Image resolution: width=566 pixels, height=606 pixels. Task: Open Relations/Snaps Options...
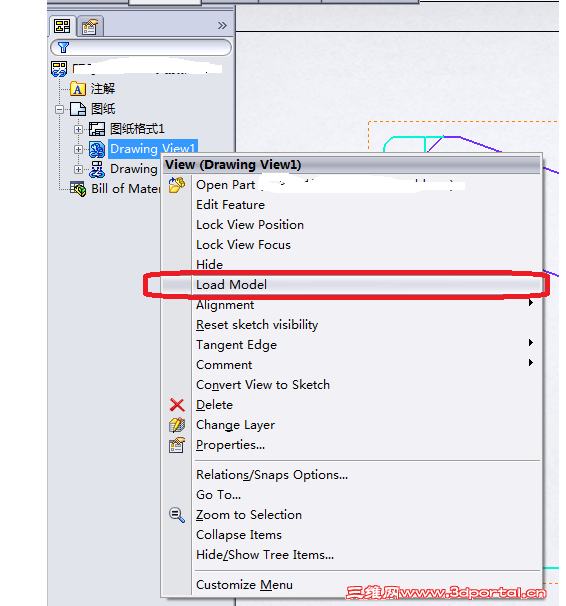[272, 475]
